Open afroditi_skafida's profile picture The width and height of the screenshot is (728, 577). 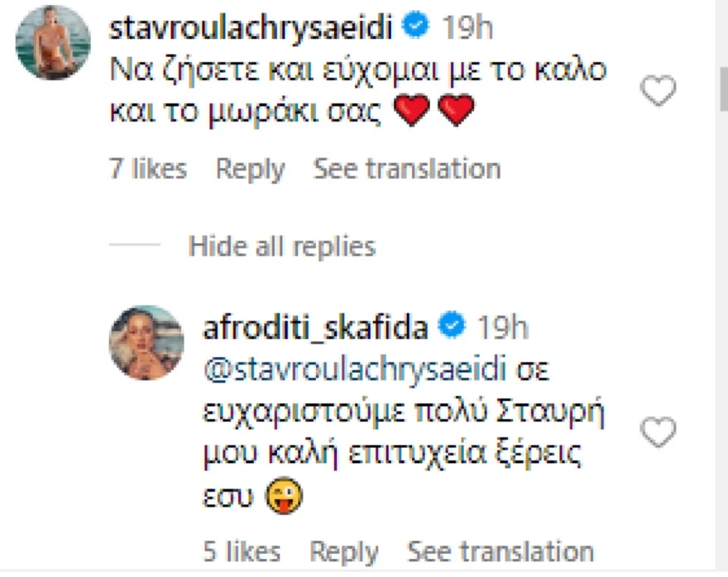[146, 341]
